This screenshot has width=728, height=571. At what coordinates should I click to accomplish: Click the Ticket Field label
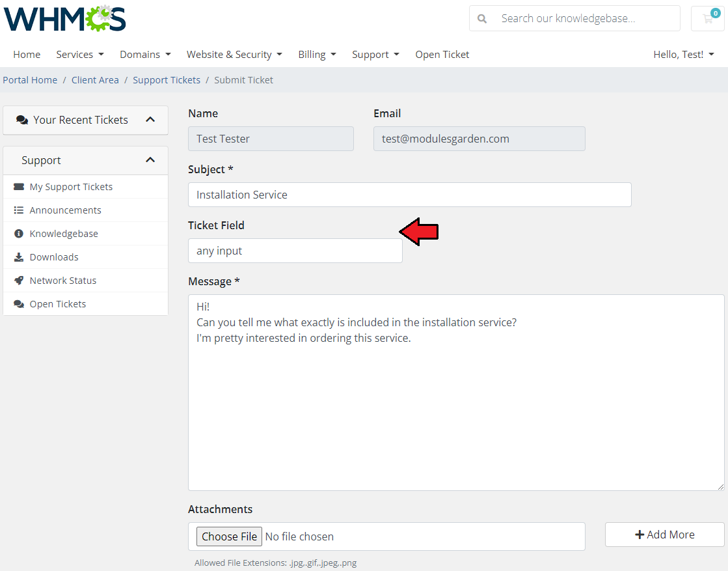217,225
